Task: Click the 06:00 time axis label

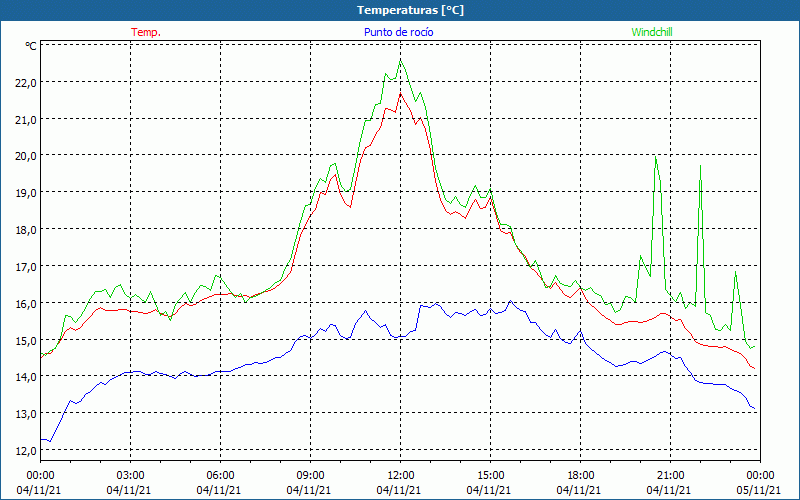Action: point(220,475)
